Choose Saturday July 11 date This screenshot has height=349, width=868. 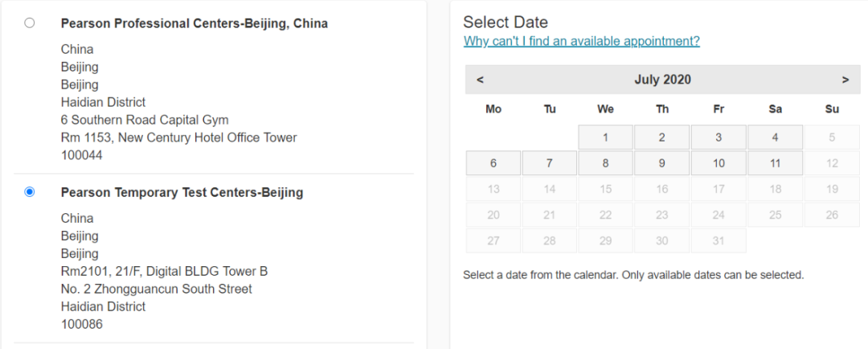pos(775,163)
